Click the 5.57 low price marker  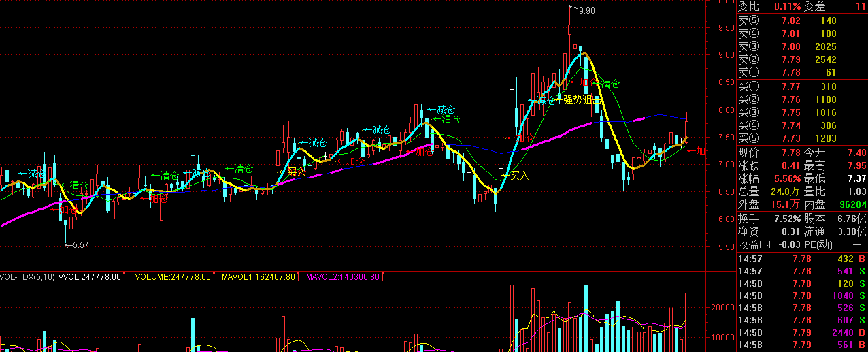click(81, 244)
